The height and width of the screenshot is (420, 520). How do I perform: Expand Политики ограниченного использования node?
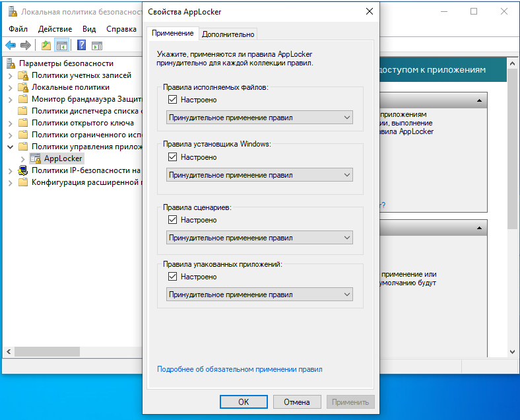[11, 135]
